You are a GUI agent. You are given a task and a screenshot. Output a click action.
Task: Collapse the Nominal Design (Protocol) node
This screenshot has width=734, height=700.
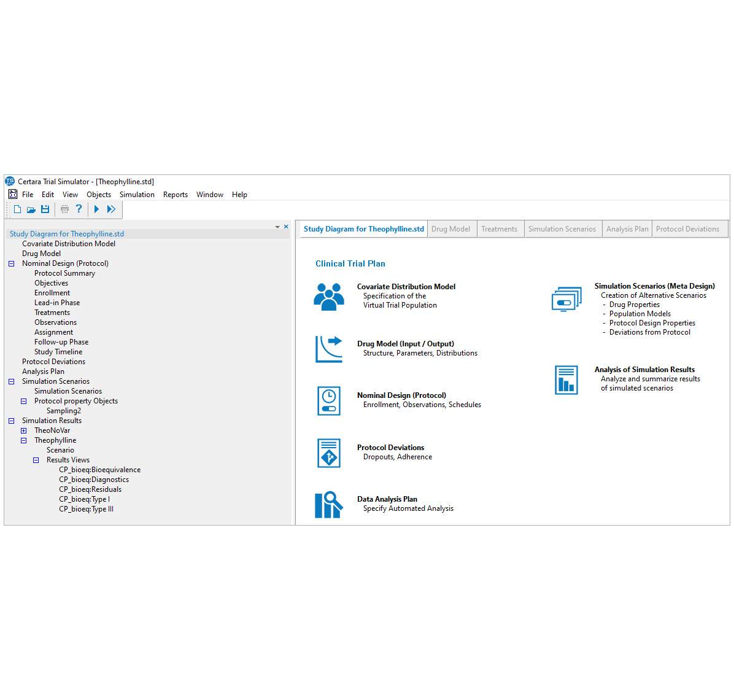point(11,263)
